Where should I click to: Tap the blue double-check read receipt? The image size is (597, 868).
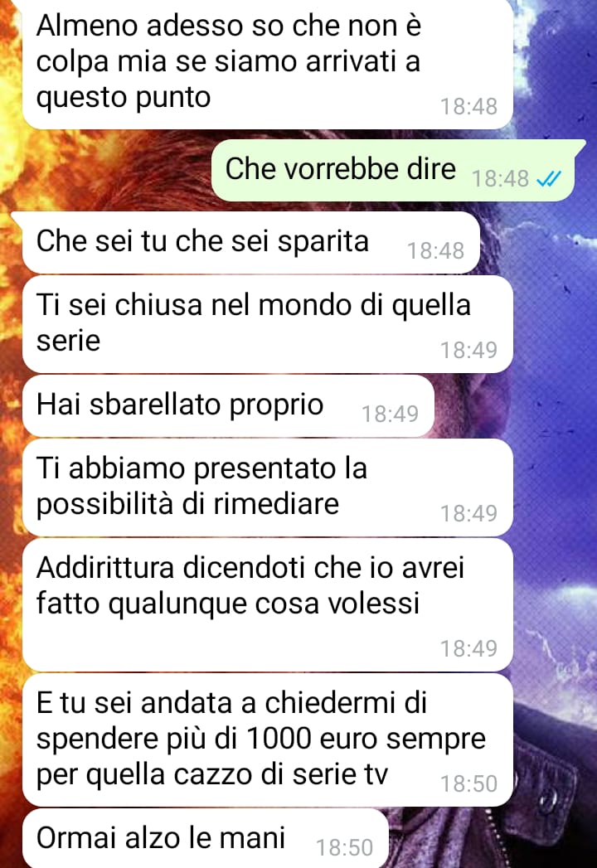pyautogui.click(x=550, y=179)
